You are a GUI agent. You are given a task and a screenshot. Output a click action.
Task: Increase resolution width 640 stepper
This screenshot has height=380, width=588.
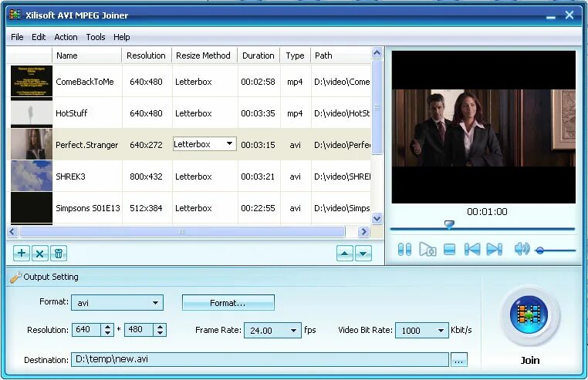point(107,327)
